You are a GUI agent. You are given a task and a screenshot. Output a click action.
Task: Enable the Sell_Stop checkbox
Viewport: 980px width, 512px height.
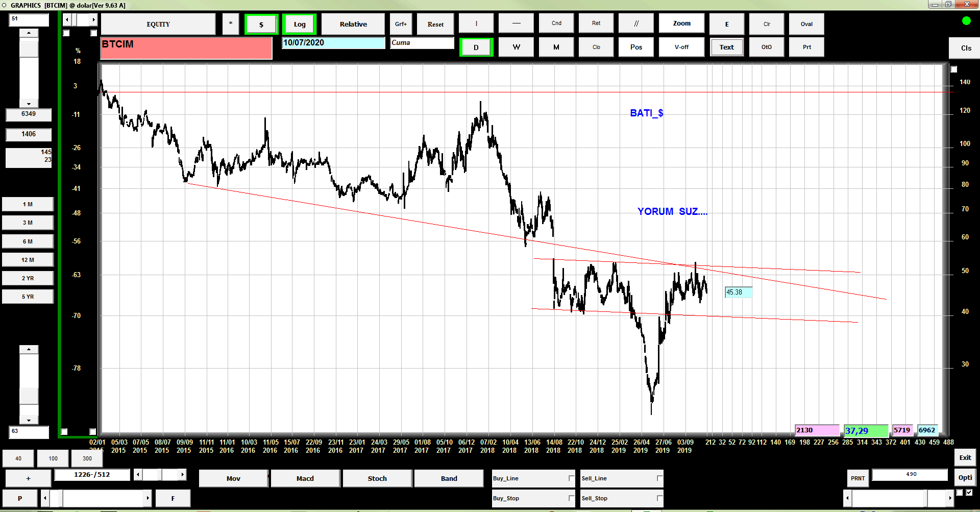coord(659,498)
